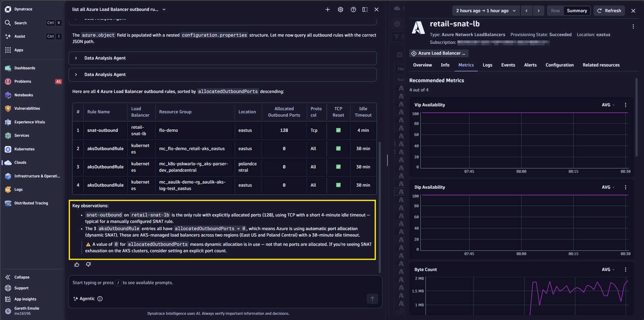The image size is (644, 320).
Task: Click the Now button
Action: tap(555, 11)
